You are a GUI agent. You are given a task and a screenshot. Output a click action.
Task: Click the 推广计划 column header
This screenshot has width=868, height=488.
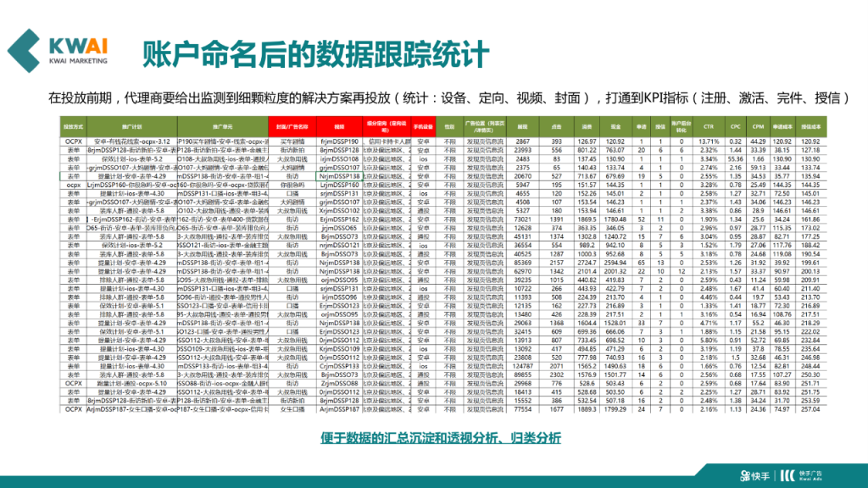(x=131, y=127)
